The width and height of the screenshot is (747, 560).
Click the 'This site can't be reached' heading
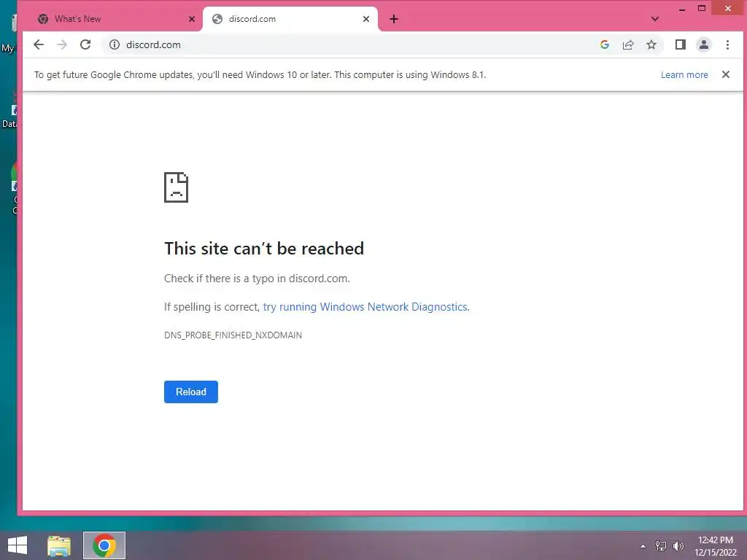tap(264, 249)
